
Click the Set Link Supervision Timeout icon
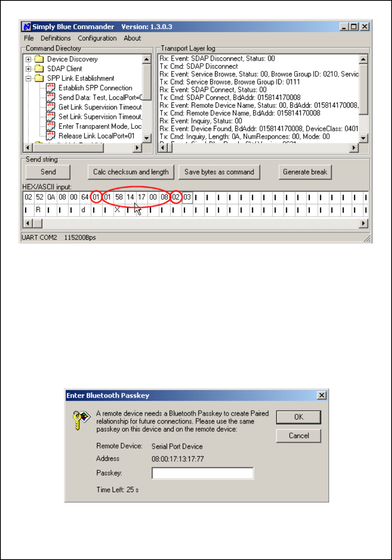click(50, 117)
